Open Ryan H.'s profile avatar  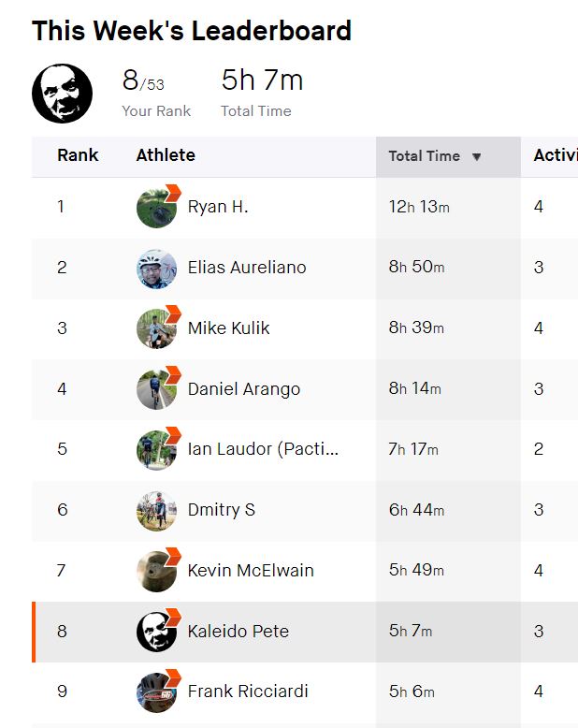(x=157, y=208)
